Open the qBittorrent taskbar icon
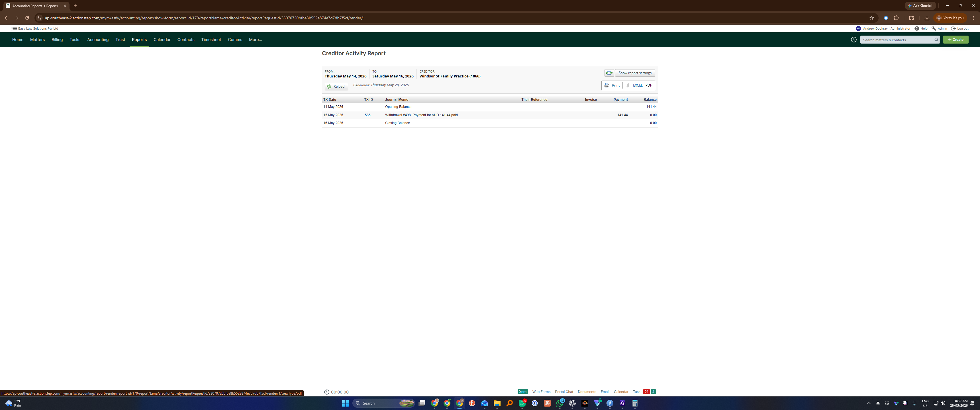 coord(610,403)
